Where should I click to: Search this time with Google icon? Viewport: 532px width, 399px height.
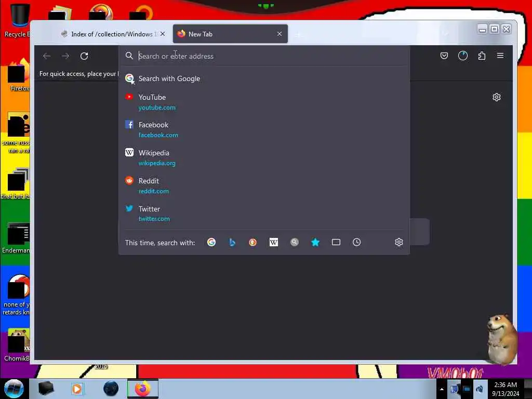click(x=211, y=242)
